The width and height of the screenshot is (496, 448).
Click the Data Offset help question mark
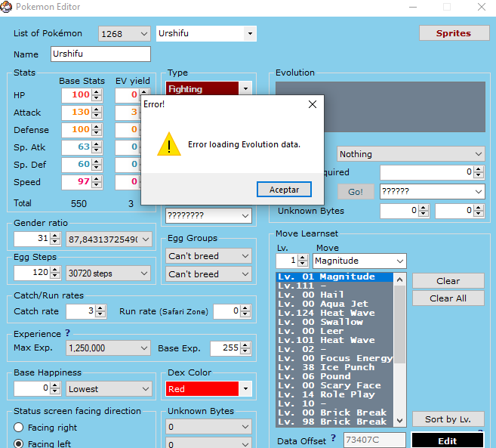tap(333, 439)
